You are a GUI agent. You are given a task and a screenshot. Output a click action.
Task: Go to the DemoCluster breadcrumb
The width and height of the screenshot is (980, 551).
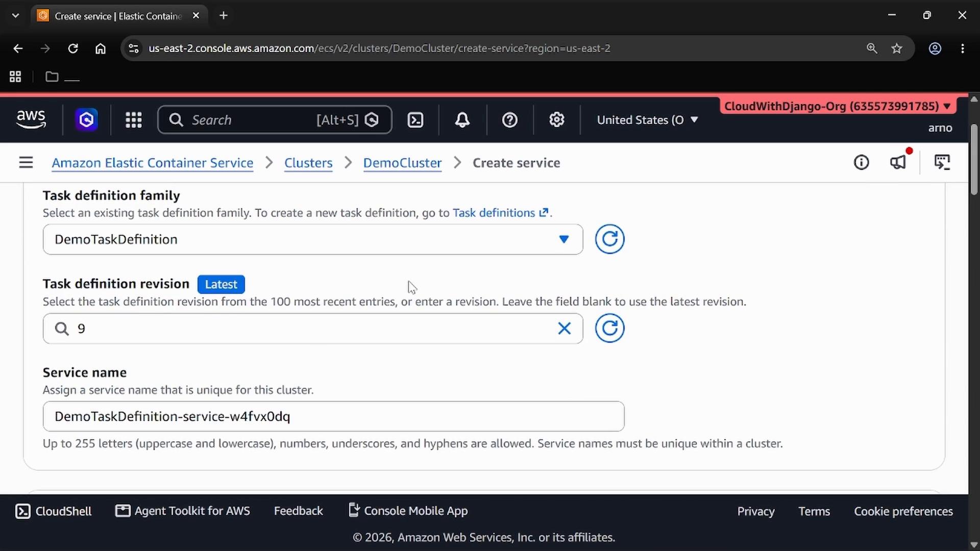[x=402, y=163]
